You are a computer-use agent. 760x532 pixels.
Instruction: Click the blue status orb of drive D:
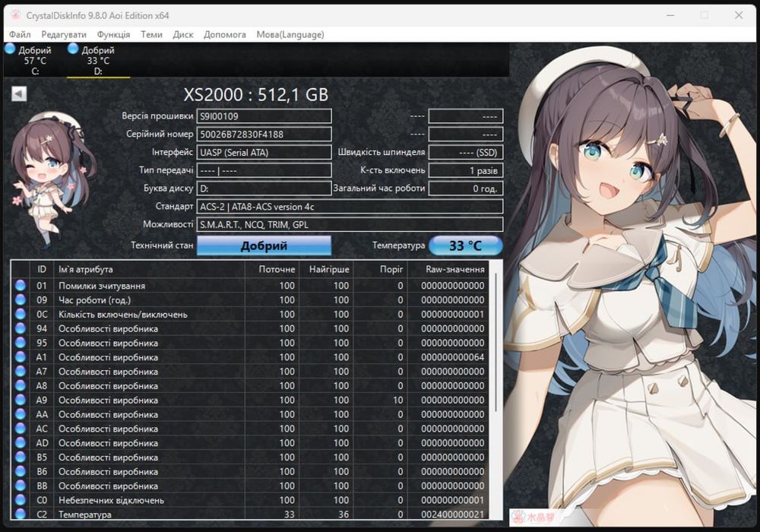click(x=73, y=49)
